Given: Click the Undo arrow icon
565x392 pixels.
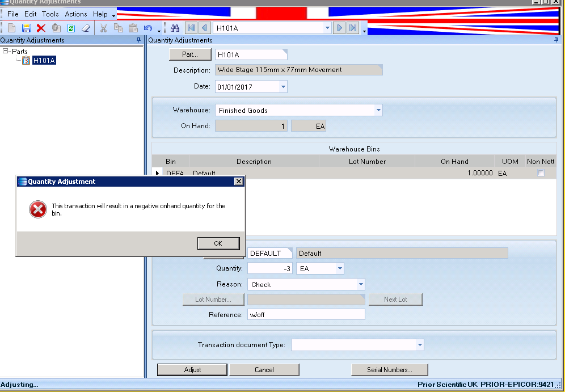Looking at the screenshot, I should click(147, 28).
